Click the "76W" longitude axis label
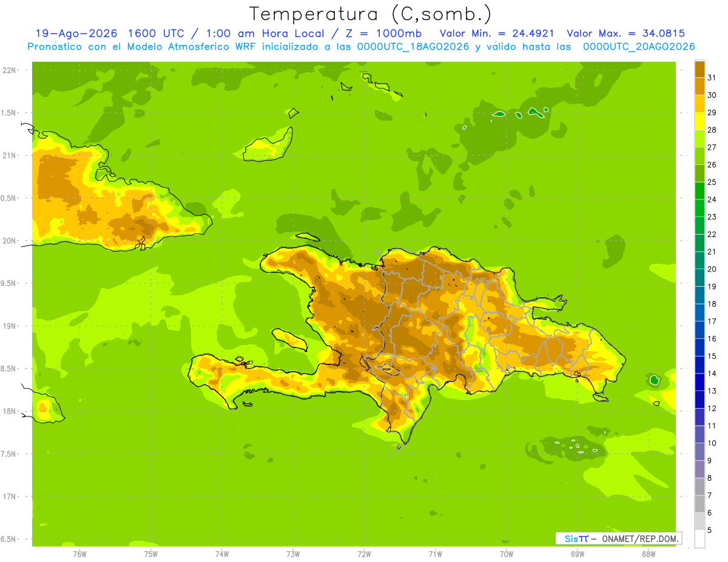Image resolution: width=728 pixels, height=562 pixels. (79, 554)
